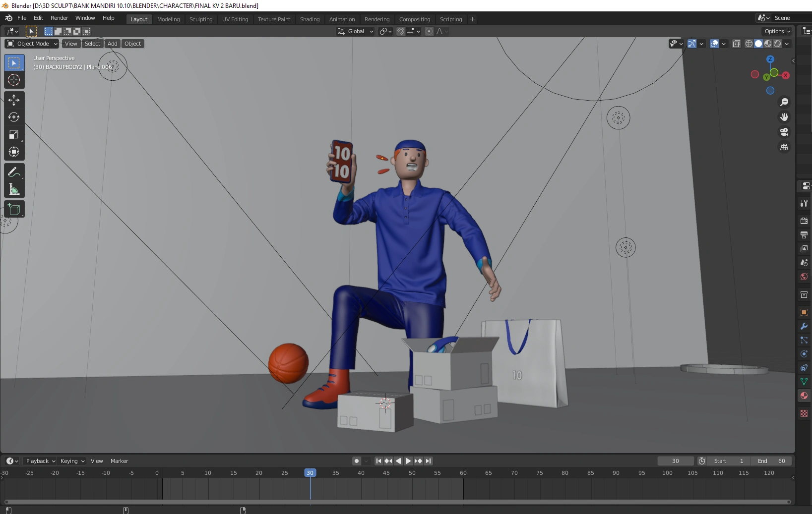Image resolution: width=812 pixels, height=514 pixels.
Task: Open the Scene properties tab icon
Action: (804, 263)
